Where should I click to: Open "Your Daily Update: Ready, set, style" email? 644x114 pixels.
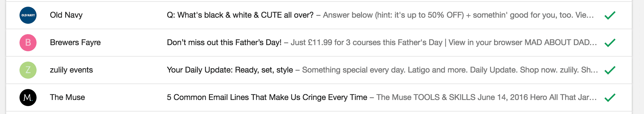click(x=230, y=70)
